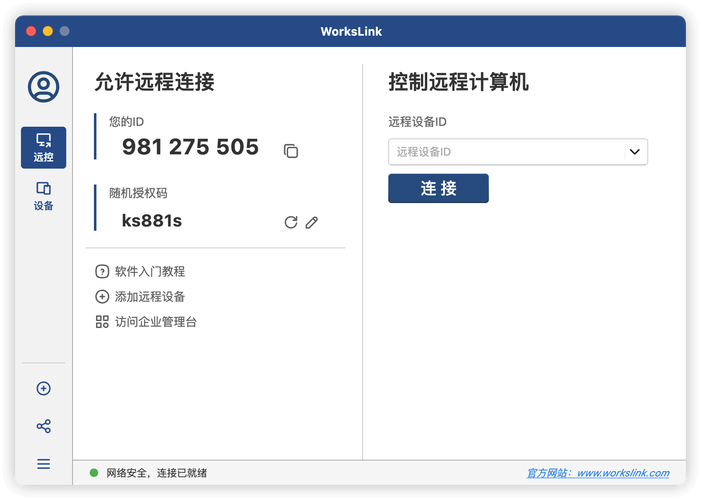This screenshot has height=500, width=701.
Task: Click the plus icon beside 添加远程设备
Action: (x=102, y=297)
